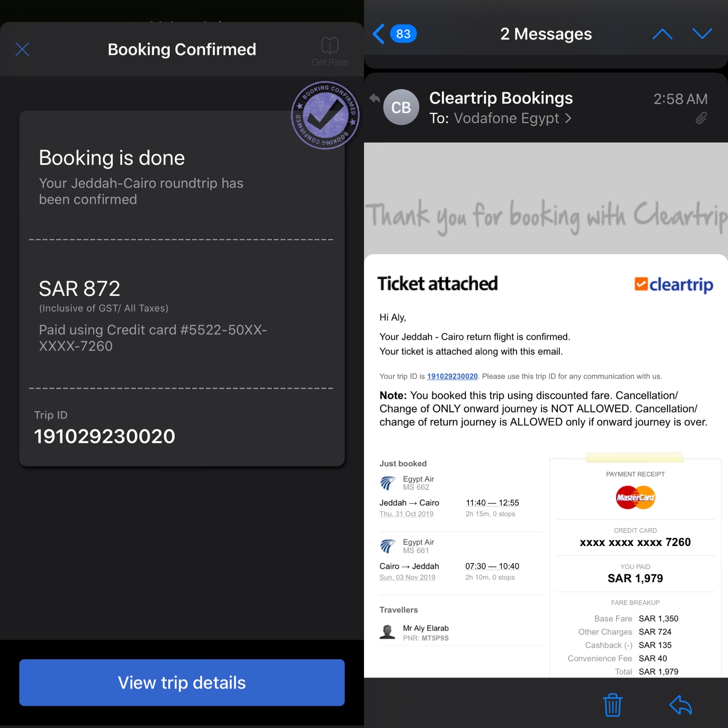Tap the Thu, 31 Oct 2019 date link
The image size is (728, 728).
[406, 514]
